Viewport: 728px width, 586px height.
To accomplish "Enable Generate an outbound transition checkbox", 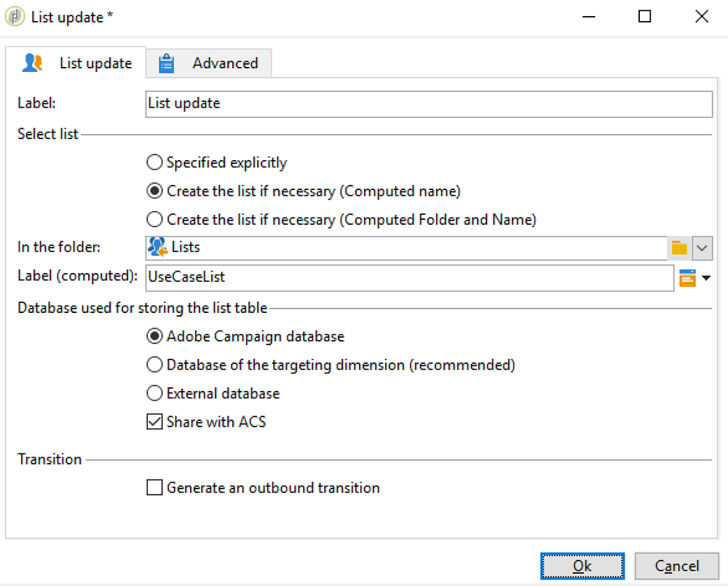I will (x=154, y=488).
